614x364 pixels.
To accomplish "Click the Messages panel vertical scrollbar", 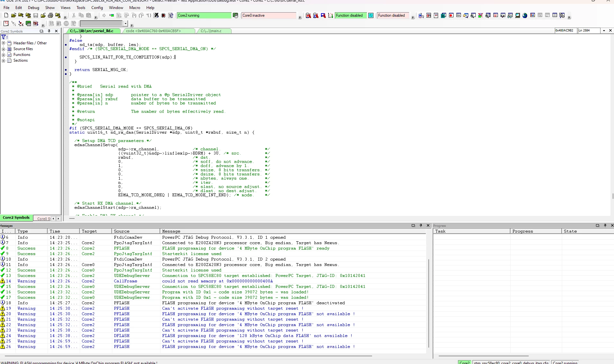I will coord(429,303).
